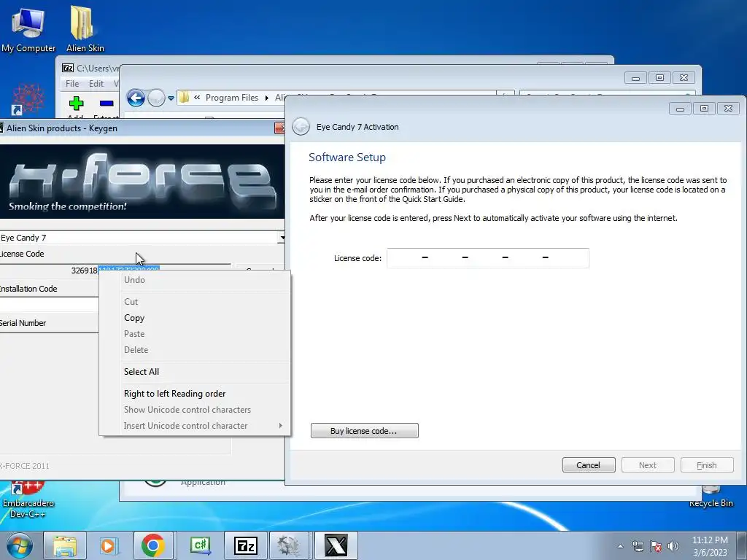
Task: Maximize the Explorer window
Action: [659, 77]
